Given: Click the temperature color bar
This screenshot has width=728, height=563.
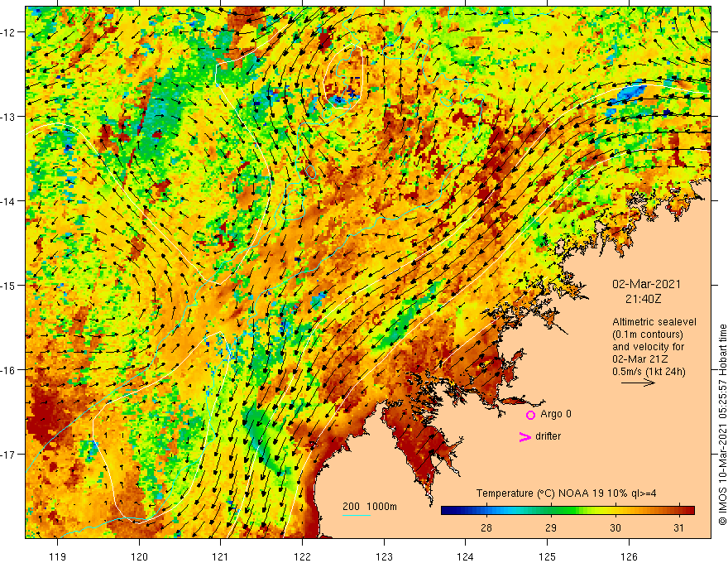Looking at the screenshot, I should pos(568,511).
